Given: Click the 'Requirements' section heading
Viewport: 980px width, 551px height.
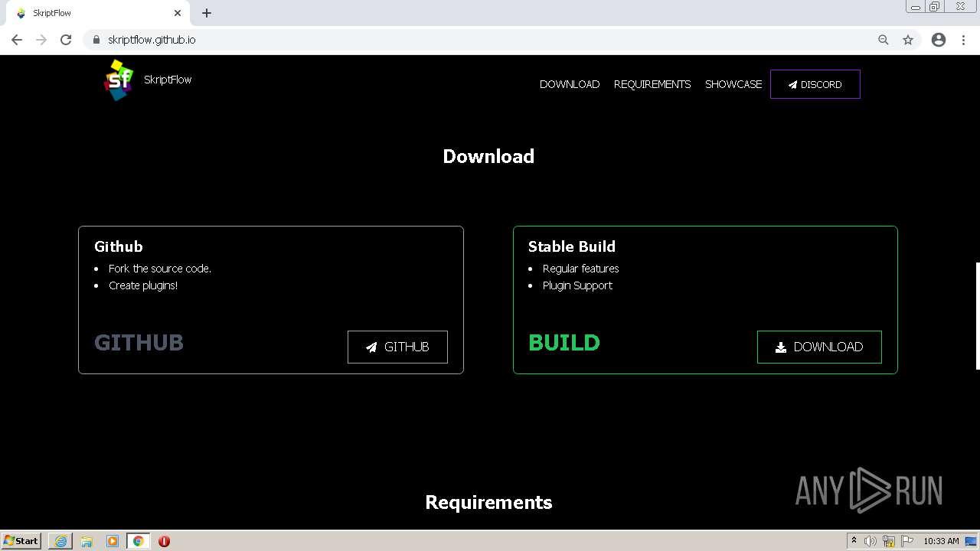Looking at the screenshot, I should coord(488,502).
